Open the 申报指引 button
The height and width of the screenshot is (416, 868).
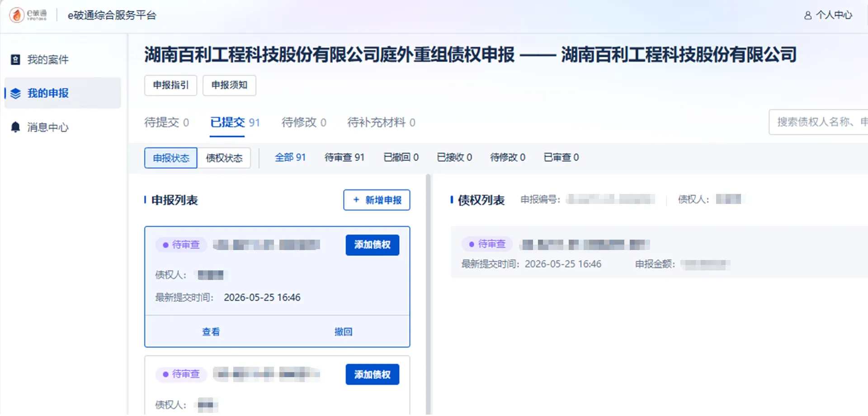[x=170, y=85]
